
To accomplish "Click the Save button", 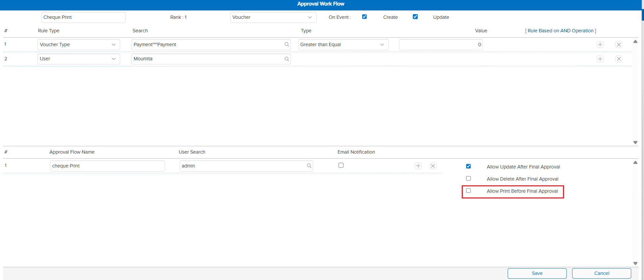I will (537, 273).
